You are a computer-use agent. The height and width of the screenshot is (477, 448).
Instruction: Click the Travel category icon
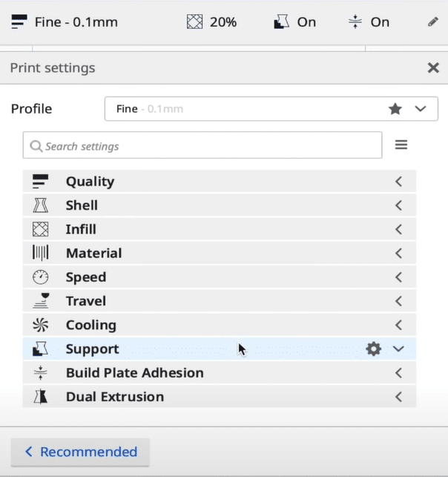pos(40,300)
